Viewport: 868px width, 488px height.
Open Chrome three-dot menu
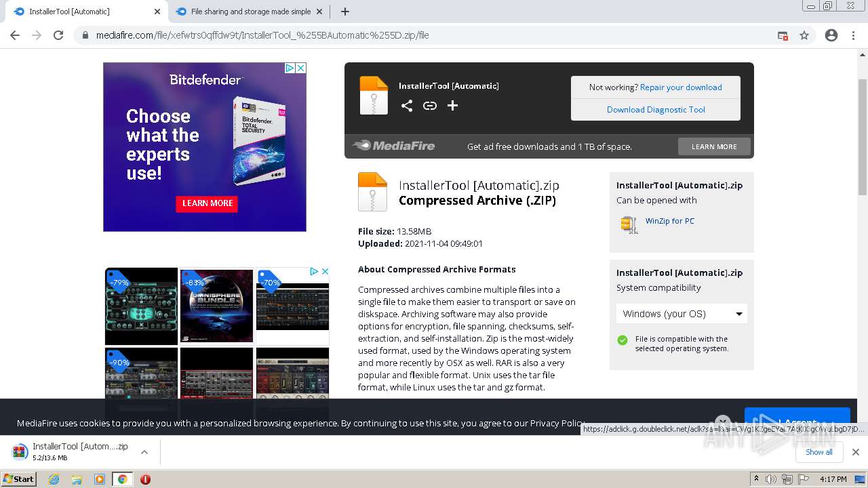tap(853, 35)
